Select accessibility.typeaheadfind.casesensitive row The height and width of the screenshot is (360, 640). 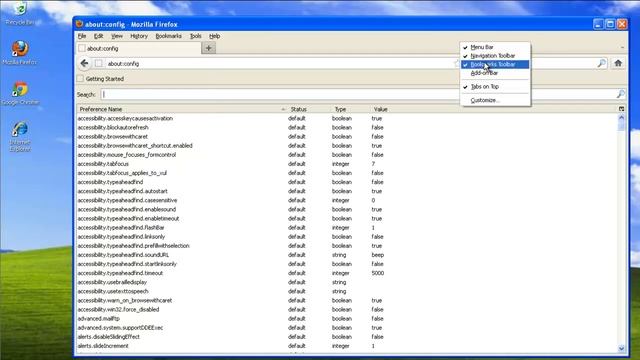click(x=347, y=200)
